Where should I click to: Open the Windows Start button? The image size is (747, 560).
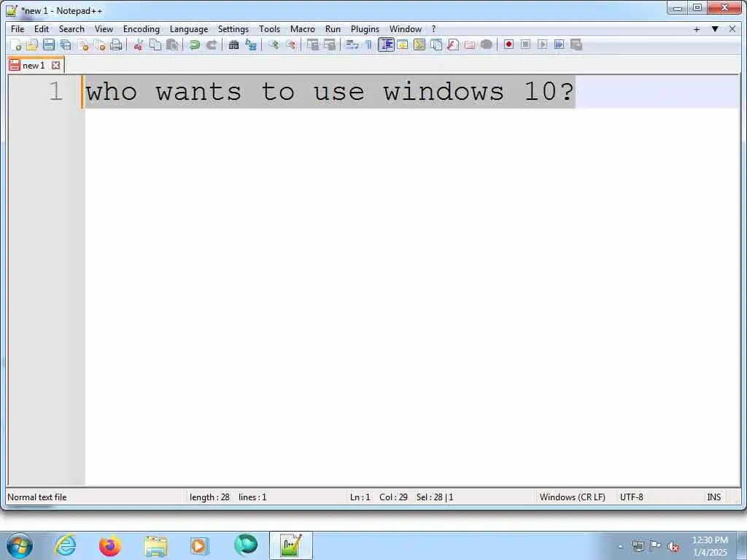click(20, 545)
